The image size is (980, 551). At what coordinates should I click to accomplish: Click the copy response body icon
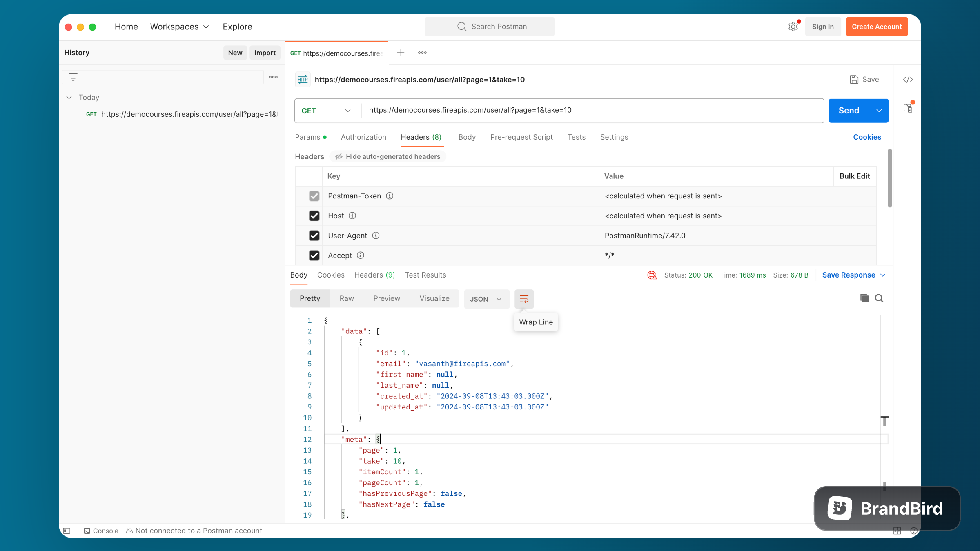click(865, 298)
